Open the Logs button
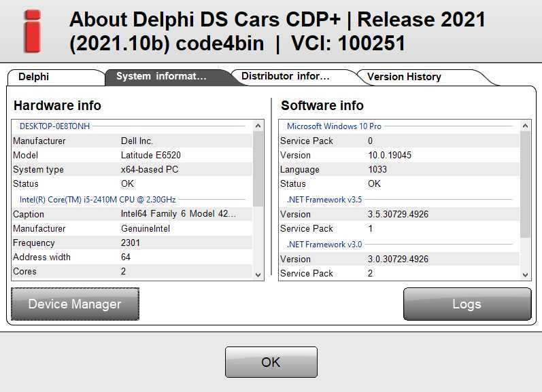The width and height of the screenshot is (542, 392). point(467,304)
